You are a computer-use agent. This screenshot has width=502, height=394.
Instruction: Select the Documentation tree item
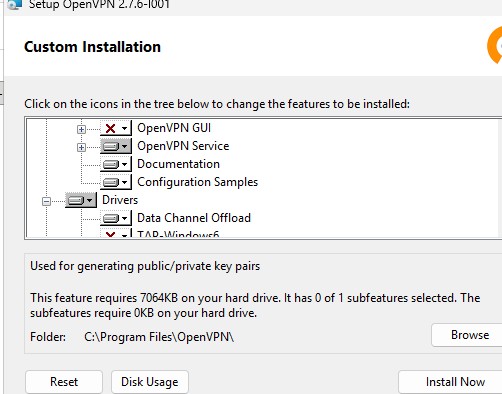tap(178, 164)
